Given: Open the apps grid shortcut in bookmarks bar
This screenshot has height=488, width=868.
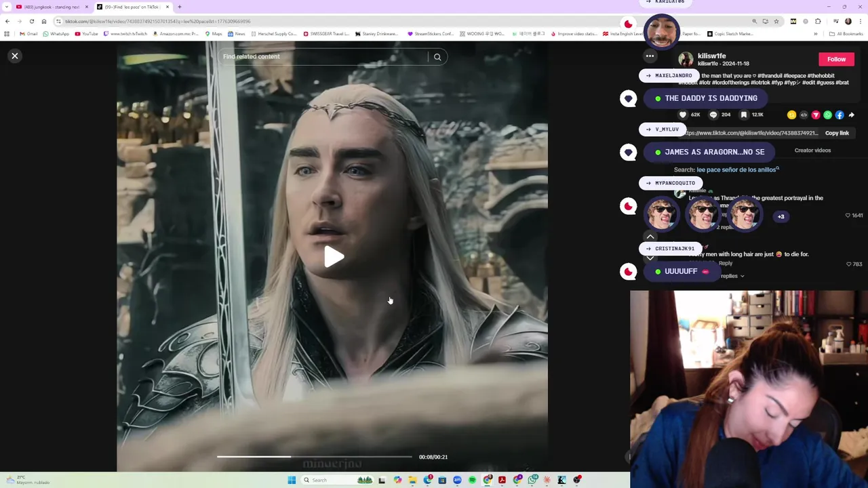Looking at the screenshot, I should 7,34.
